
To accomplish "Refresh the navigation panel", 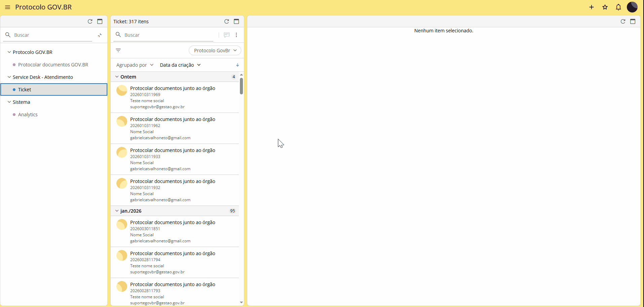I will [90, 21].
